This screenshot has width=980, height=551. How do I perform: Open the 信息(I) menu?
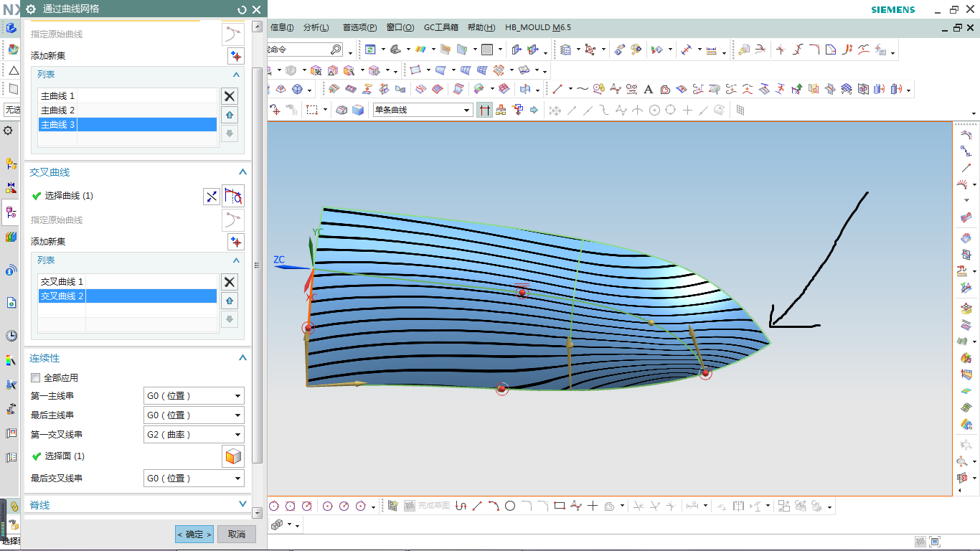[x=282, y=27]
